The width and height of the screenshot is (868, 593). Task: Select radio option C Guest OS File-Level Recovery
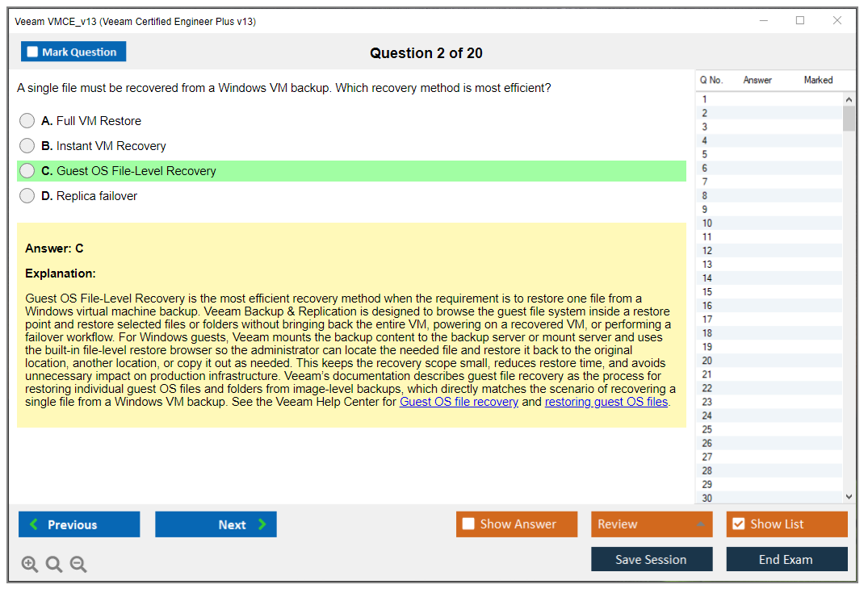click(x=27, y=171)
